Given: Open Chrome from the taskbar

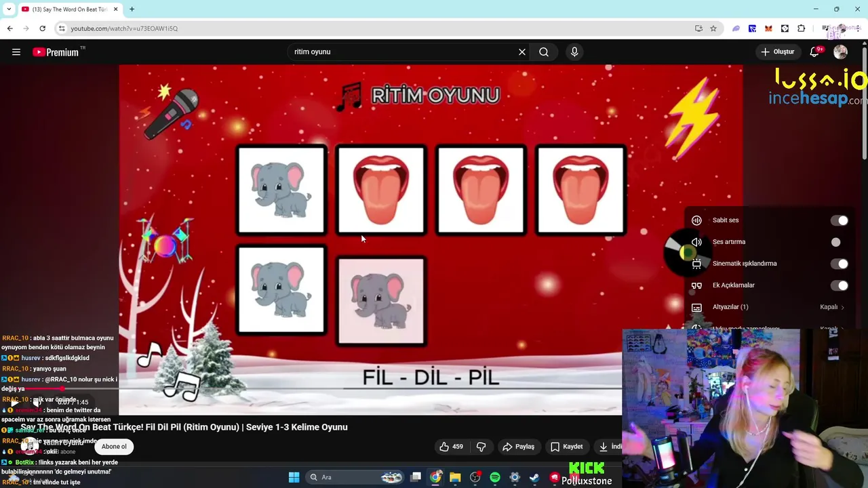Looking at the screenshot, I should coord(435,477).
